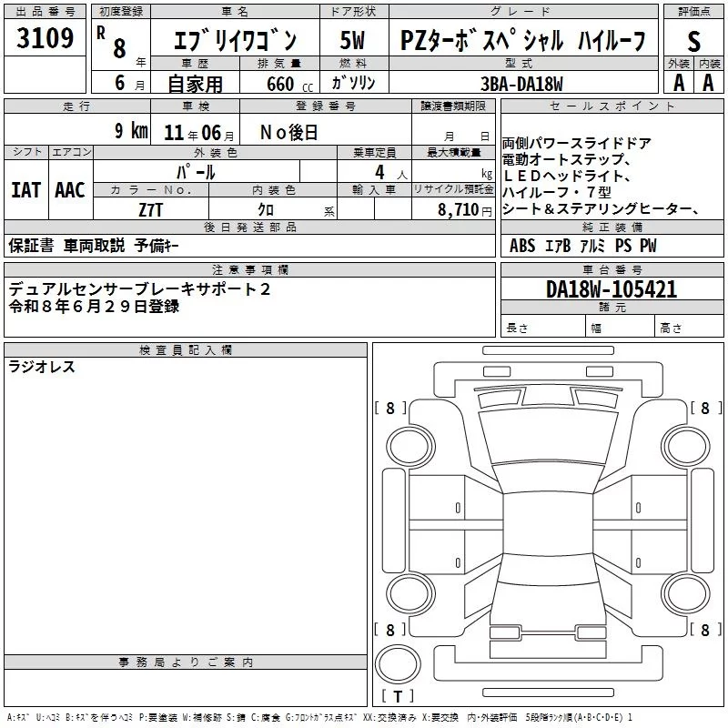
Task: Click the evaluation score S
Action: point(693,42)
